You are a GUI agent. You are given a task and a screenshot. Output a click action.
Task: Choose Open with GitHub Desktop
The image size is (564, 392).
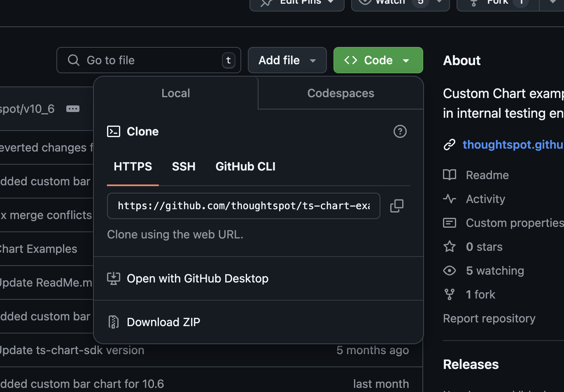[259, 278]
